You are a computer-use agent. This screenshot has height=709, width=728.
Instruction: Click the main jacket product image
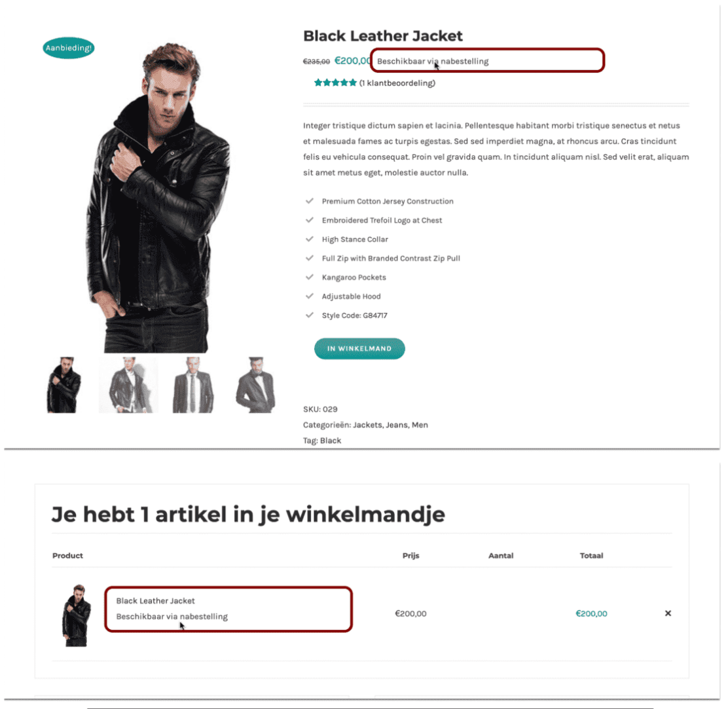[x=158, y=197]
